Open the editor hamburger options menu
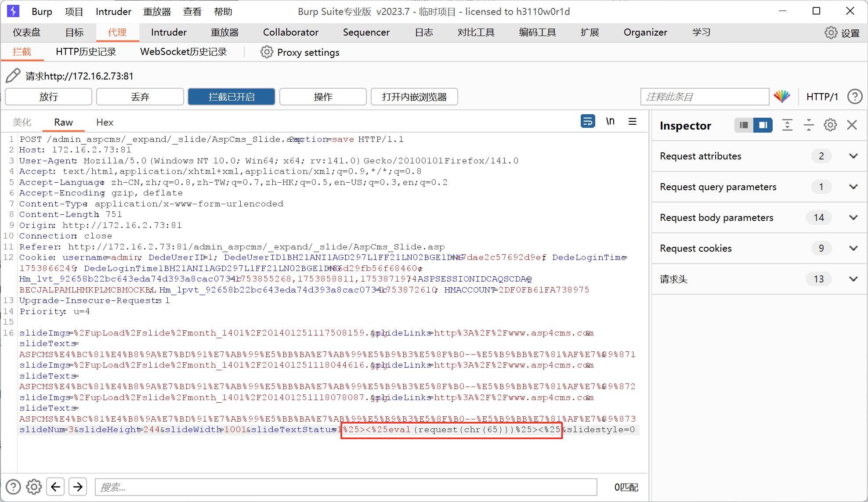The width and height of the screenshot is (868, 502). click(x=633, y=121)
